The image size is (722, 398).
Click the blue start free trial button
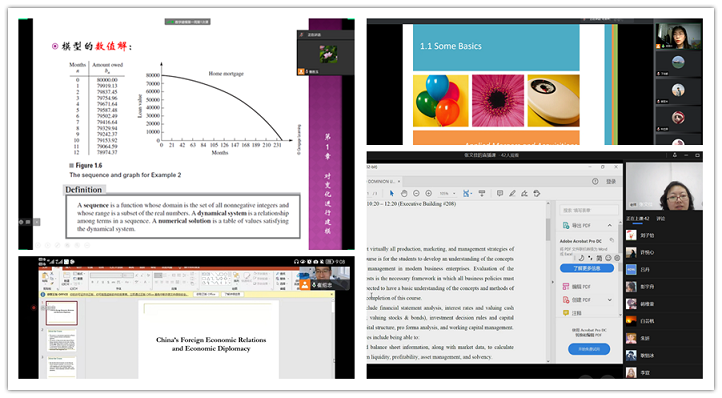[x=589, y=349]
